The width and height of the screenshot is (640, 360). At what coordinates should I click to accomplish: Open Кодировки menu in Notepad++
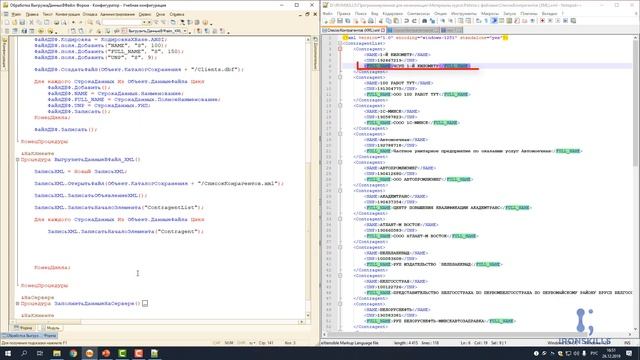tap(393, 13)
